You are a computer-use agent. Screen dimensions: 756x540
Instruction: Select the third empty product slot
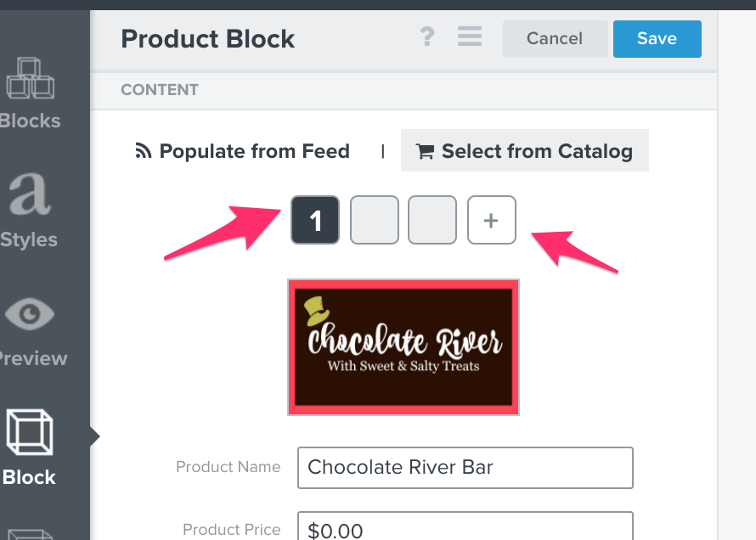[x=432, y=220]
